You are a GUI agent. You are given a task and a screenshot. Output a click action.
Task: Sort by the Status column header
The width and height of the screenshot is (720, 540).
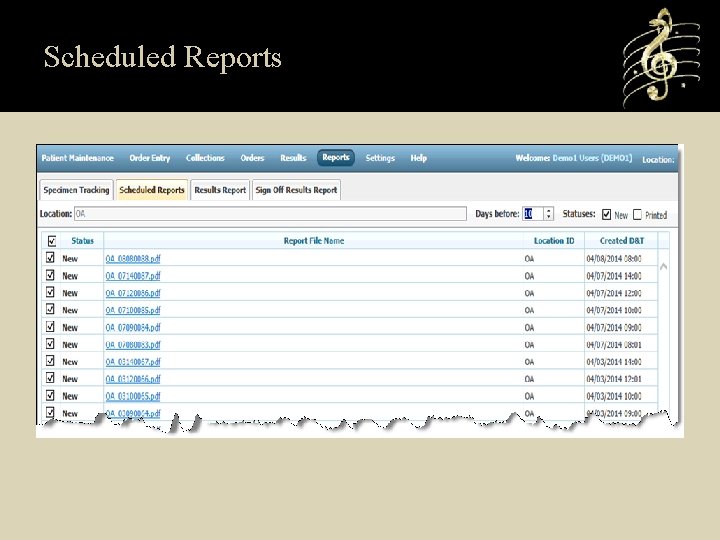coord(82,241)
